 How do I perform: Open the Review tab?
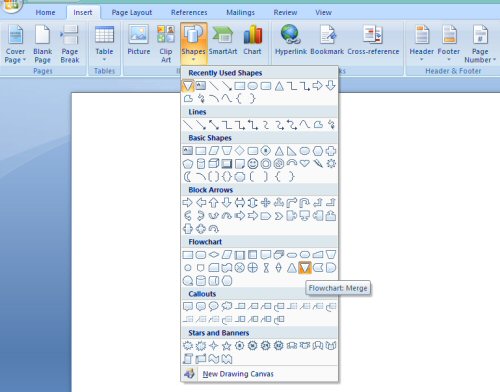pyautogui.click(x=285, y=13)
